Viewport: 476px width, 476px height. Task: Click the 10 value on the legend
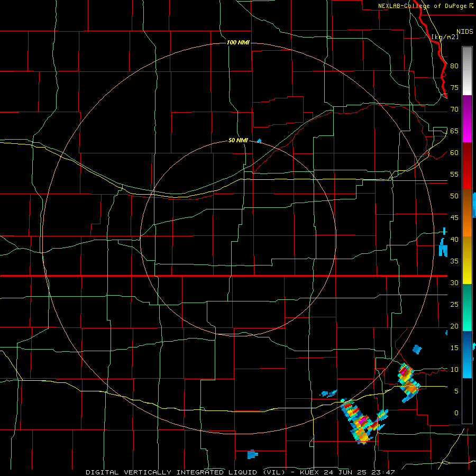(454, 370)
